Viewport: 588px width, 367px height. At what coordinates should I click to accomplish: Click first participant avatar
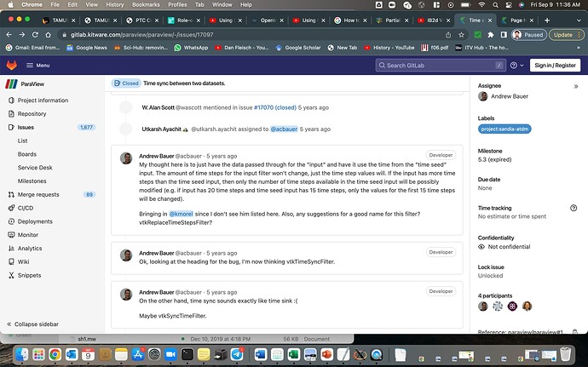click(x=483, y=307)
